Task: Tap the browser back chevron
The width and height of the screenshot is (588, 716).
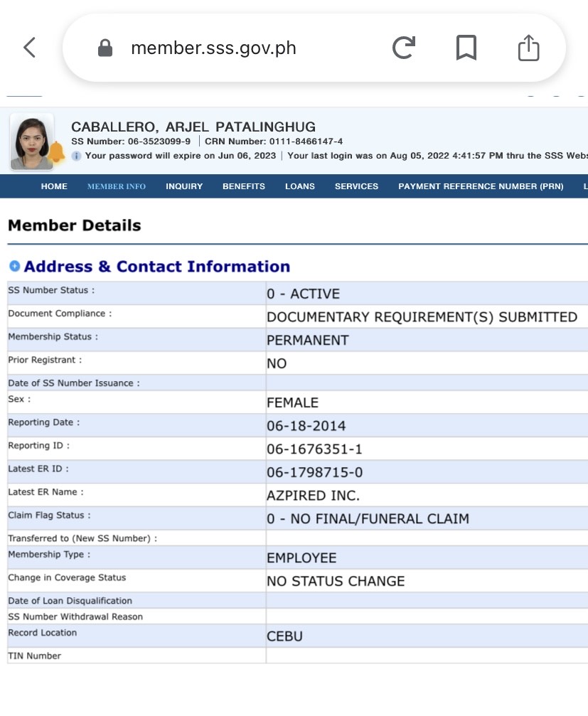Action: point(29,48)
